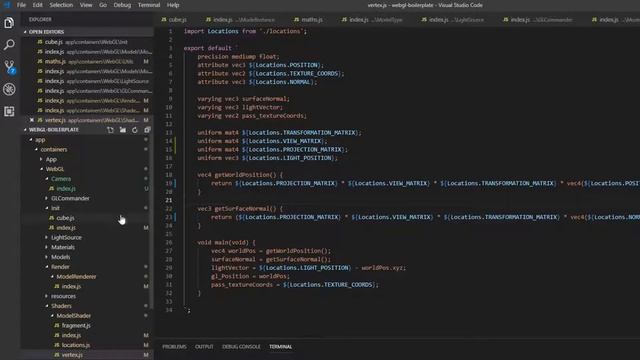
Task: Open index.js under ModelRenderer folder
Action: pos(71,287)
